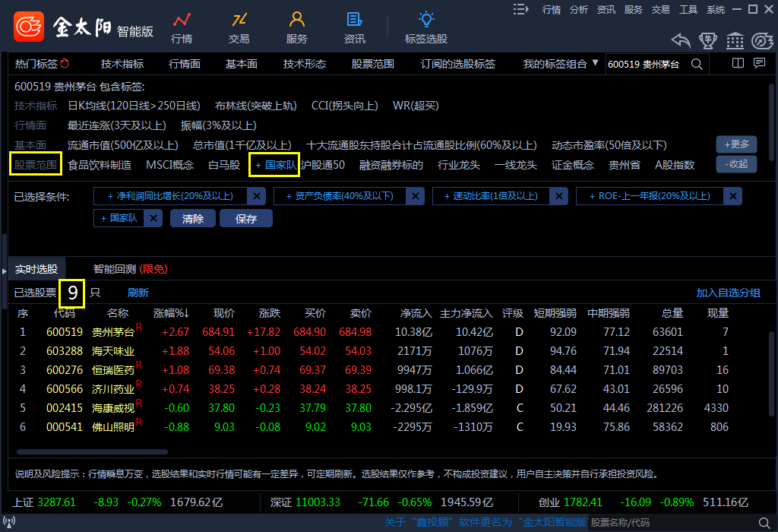The width and height of the screenshot is (778, 532).
Task: Switch to the 技术指标 tab
Action: [122, 64]
